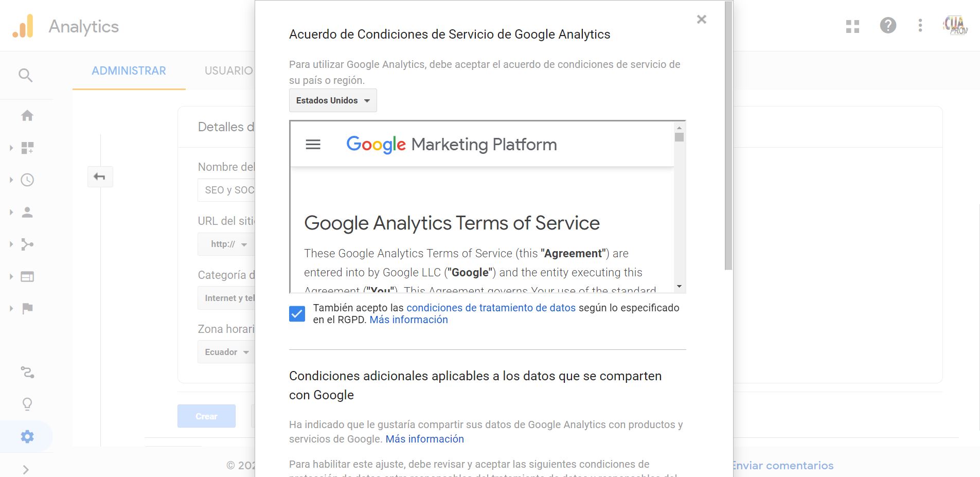Open the Marketing Platform hamburger menu
The image size is (980, 477).
point(313,145)
